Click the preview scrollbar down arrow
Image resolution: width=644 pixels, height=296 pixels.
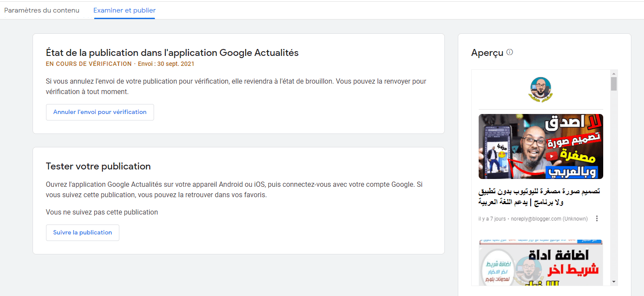click(x=614, y=282)
